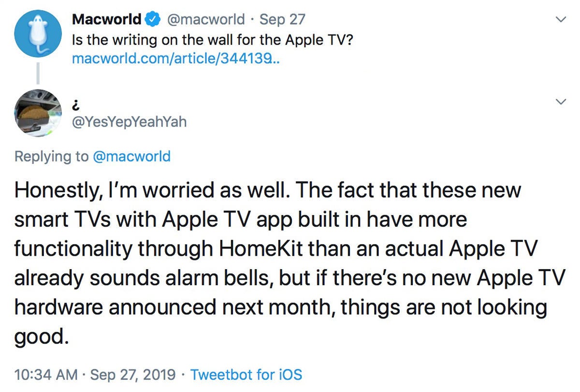This screenshot has height=392, width=580.
Task: Click the gray 'Replying to' label
Action: (52, 157)
